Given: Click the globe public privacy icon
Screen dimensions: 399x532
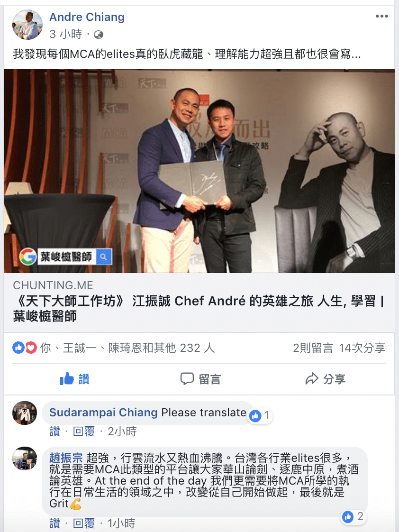Looking at the screenshot, I should pos(98,35).
